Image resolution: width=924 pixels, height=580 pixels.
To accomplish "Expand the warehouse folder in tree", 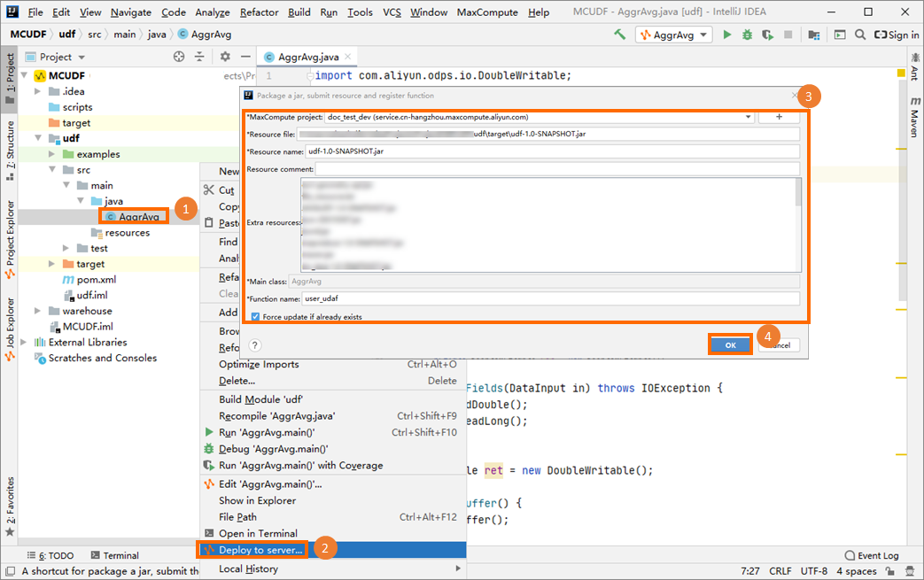I will click(x=38, y=311).
